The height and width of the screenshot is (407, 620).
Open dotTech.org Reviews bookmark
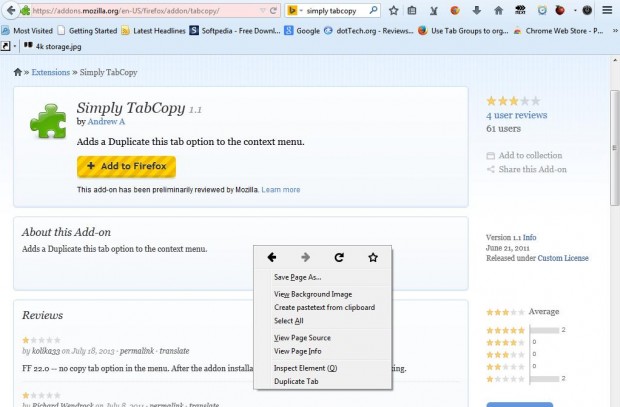[x=369, y=30]
